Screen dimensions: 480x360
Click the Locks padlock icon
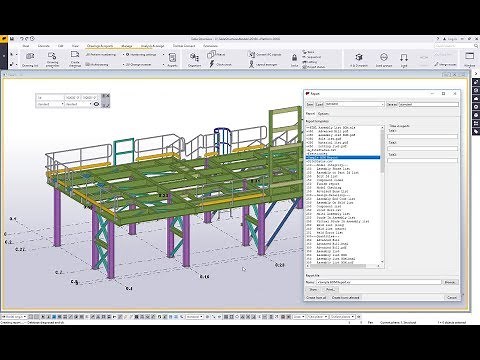[x=294, y=59]
